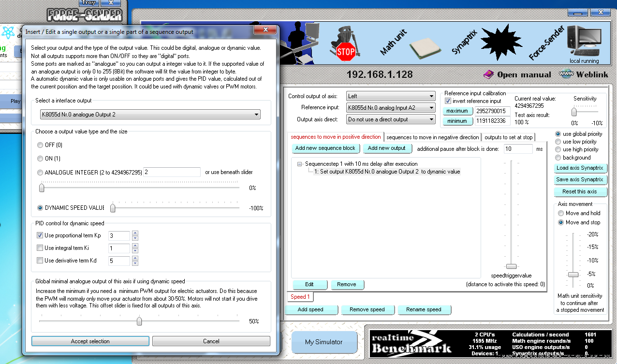617x364 pixels.
Task: Click the global minimal analogue output slider handle
Action: coord(139,321)
